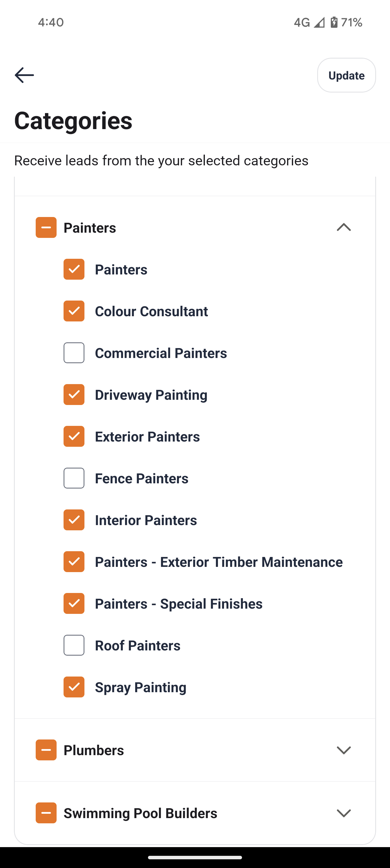
Task: Enable the Commercial Painters checkbox
Action: pyautogui.click(x=74, y=353)
